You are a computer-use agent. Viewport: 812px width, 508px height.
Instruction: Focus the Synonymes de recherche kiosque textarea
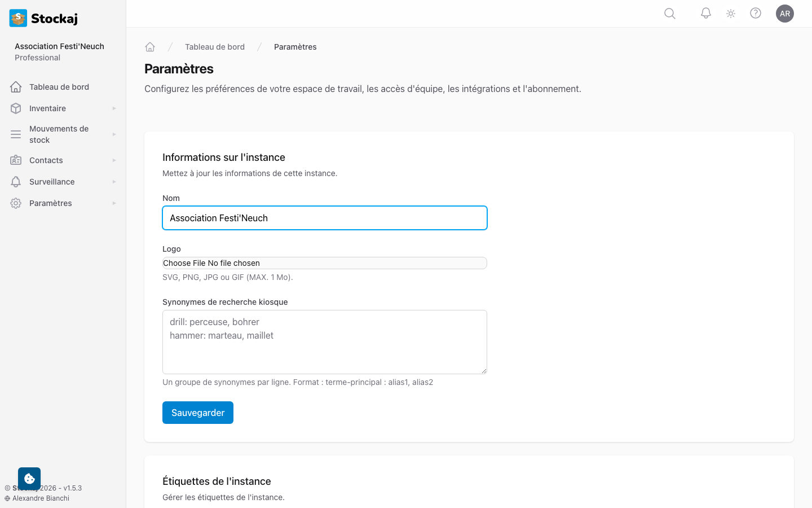pyautogui.click(x=325, y=342)
